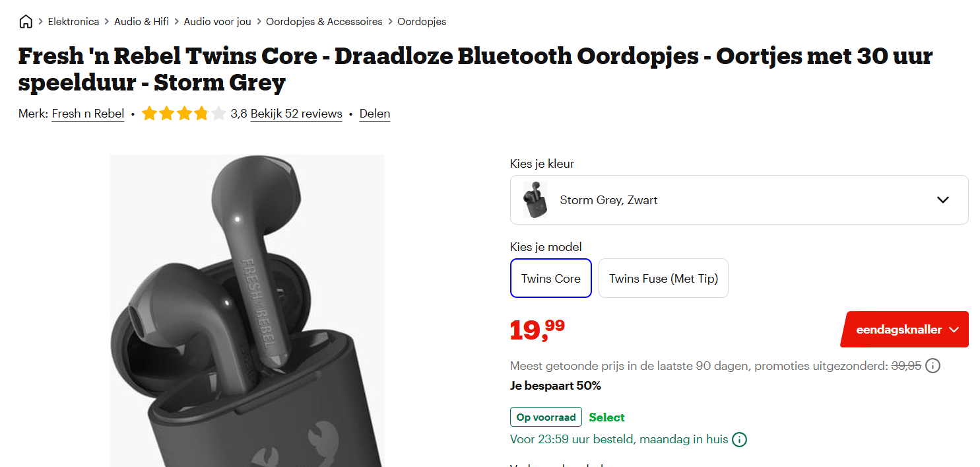Open the Storm Grey, Zwart color dropdown

738,199
